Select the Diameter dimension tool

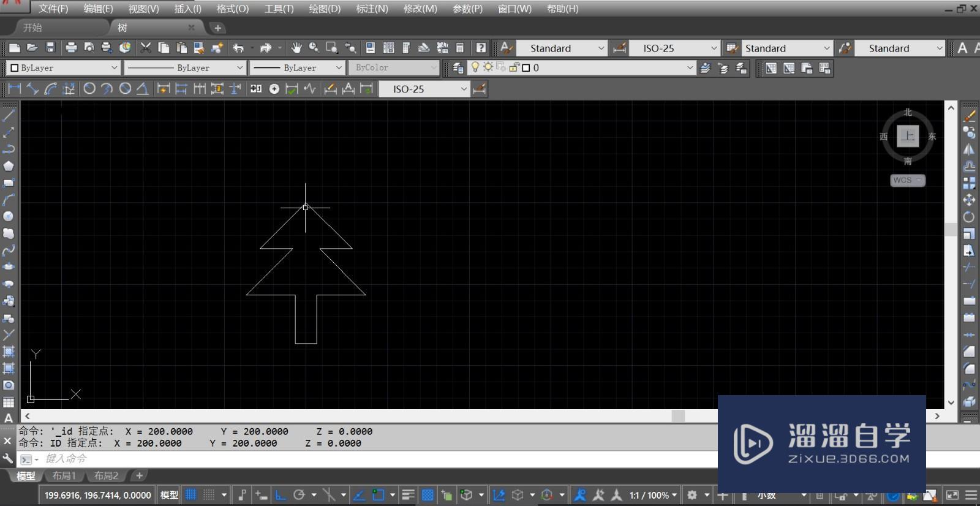pyautogui.click(x=125, y=89)
